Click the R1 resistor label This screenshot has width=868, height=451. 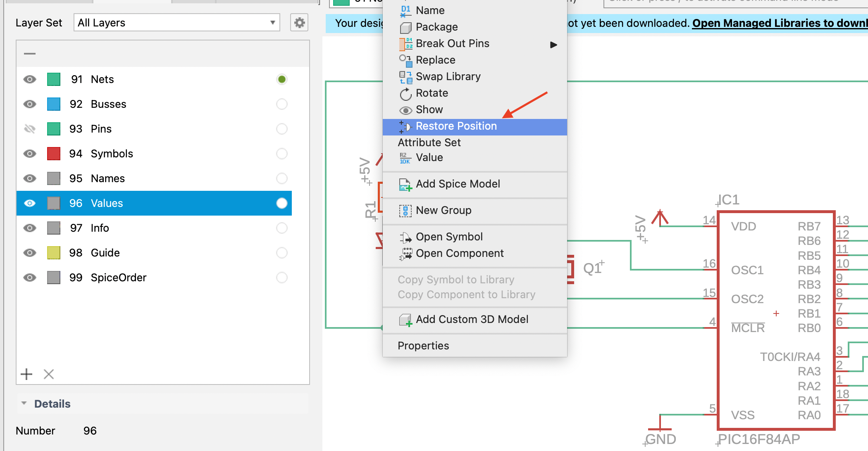(x=371, y=209)
